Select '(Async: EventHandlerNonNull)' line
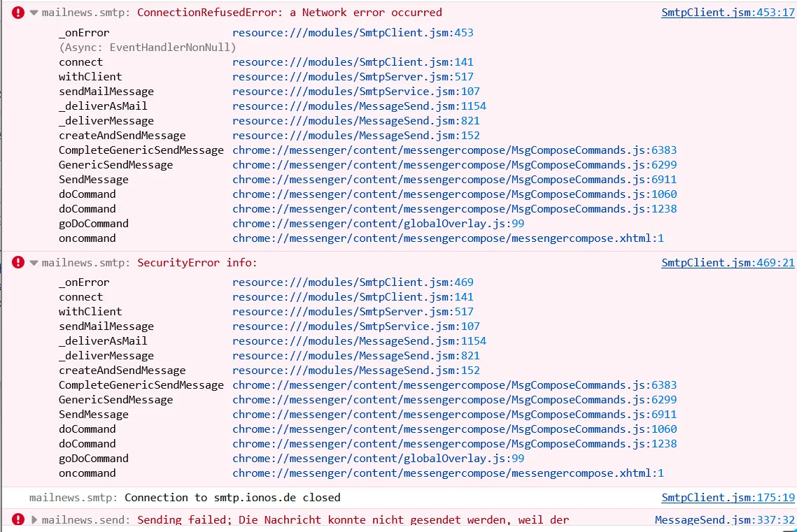This screenshot has width=797, height=532. click(148, 48)
